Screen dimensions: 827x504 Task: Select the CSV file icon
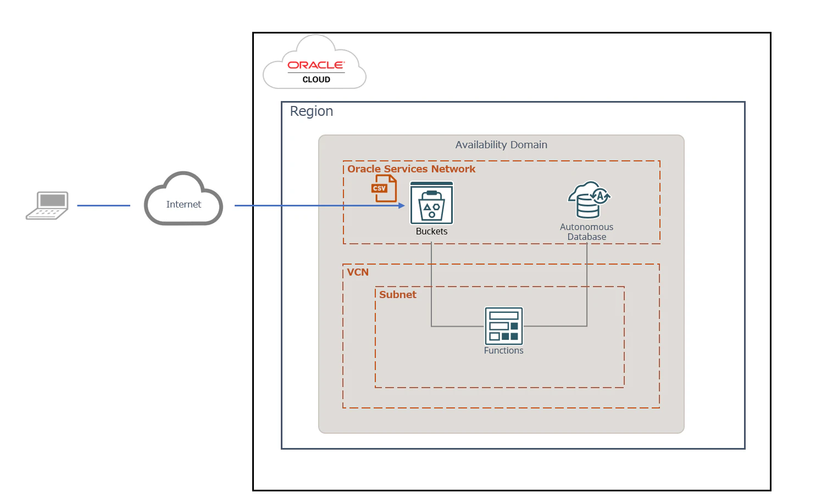click(x=384, y=188)
